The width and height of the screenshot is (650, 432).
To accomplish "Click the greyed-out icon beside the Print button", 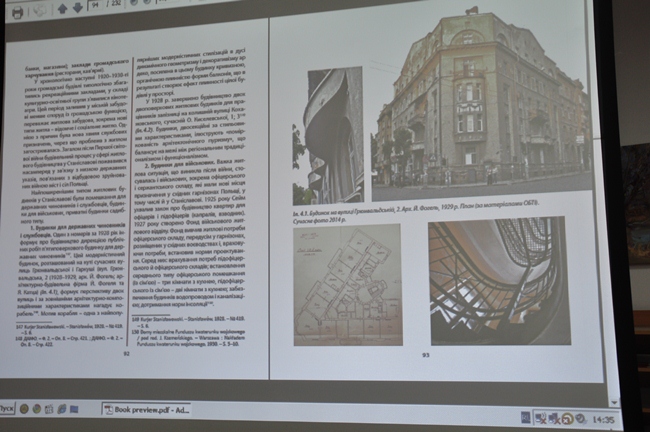I will click(40, 11).
